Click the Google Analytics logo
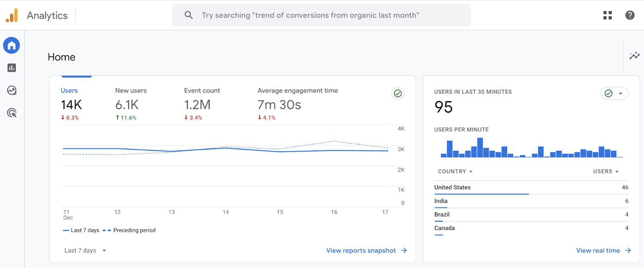Viewport: 644px width, 268px height. click(12, 16)
